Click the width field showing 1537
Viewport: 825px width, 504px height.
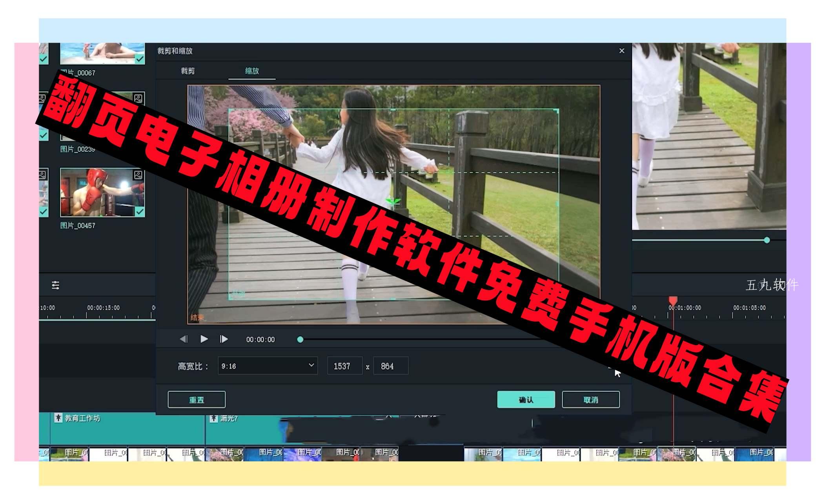[344, 366]
